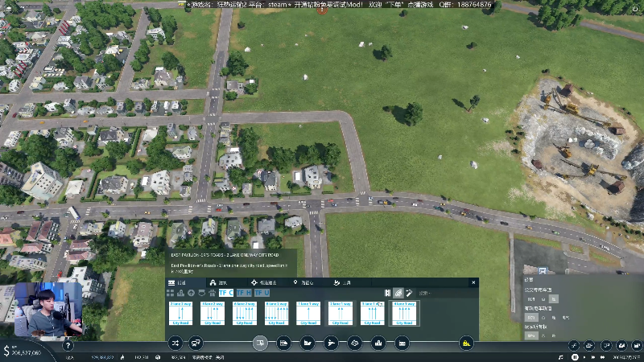Click the city streets filter icon

(x=180, y=293)
